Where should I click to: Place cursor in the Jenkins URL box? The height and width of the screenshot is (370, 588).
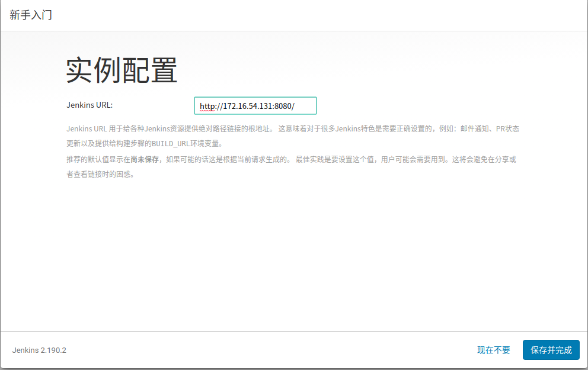(x=255, y=105)
